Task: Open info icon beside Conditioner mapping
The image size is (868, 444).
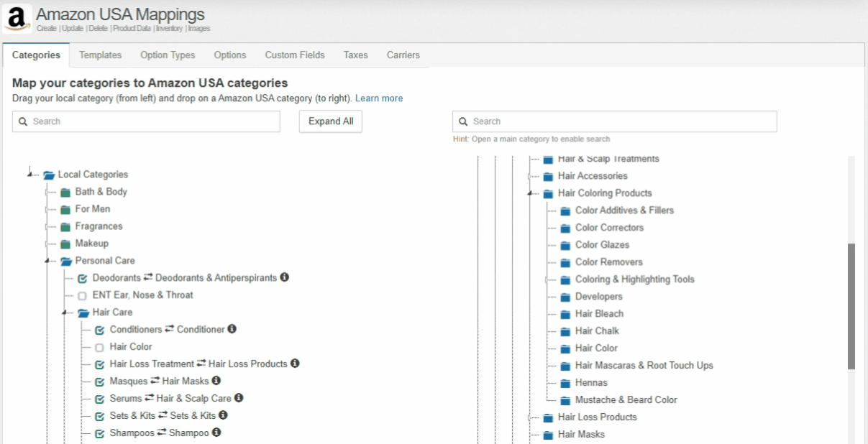Action: [232, 329]
